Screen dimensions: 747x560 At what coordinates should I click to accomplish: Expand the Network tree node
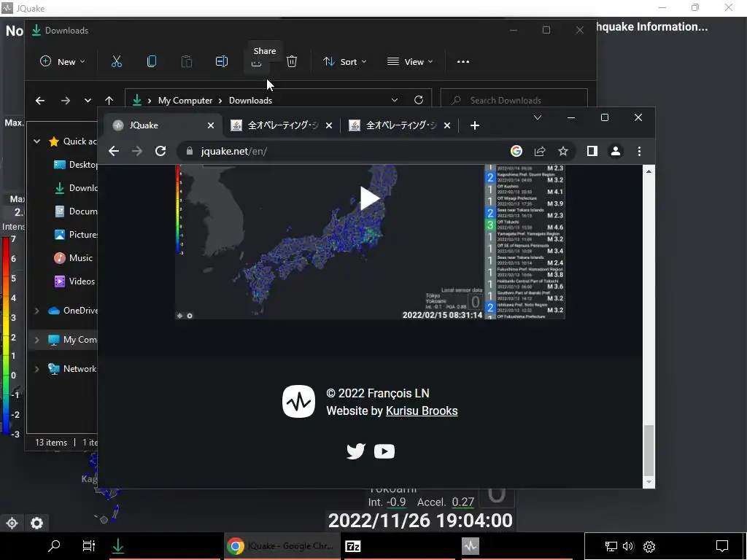coord(36,368)
